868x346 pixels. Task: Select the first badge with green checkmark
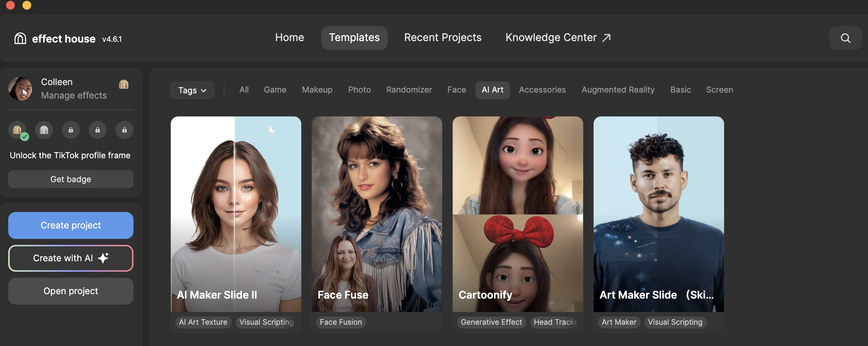tap(18, 130)
